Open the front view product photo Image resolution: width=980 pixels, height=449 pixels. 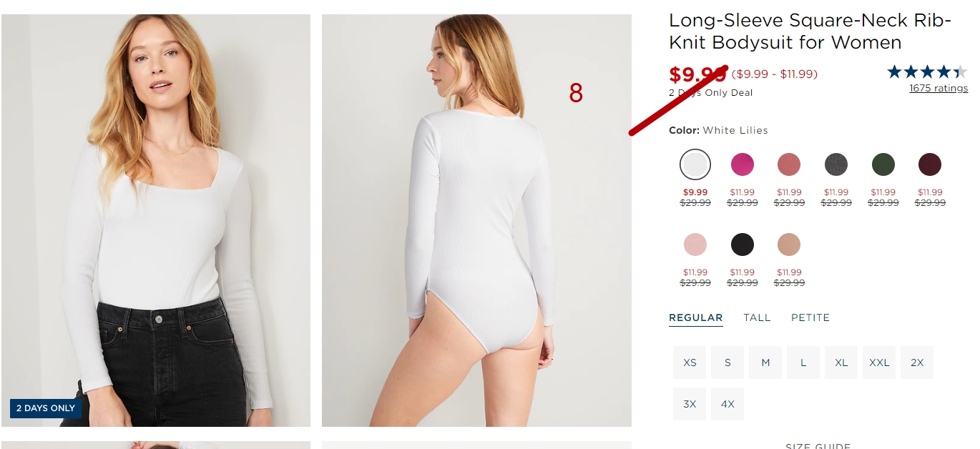[156, 220]
